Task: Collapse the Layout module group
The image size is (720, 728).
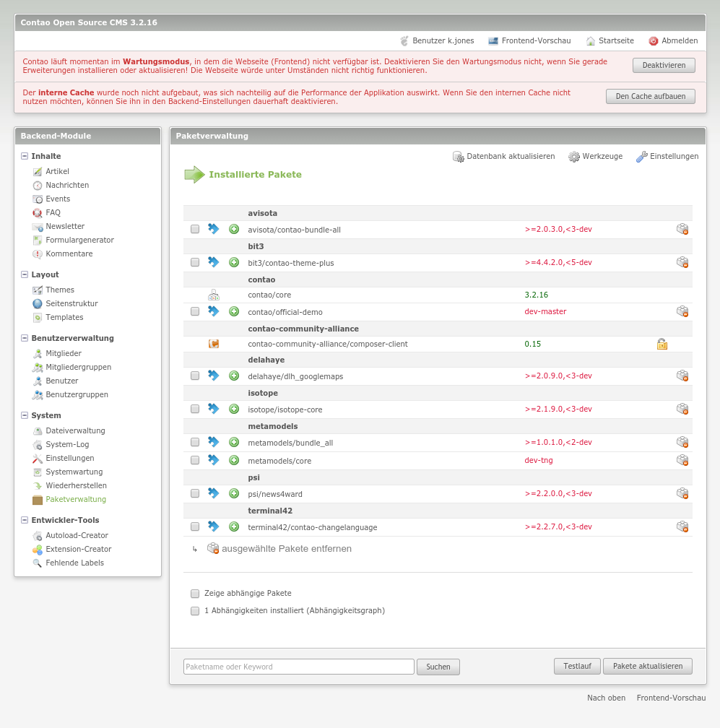Action: (25, 274)
